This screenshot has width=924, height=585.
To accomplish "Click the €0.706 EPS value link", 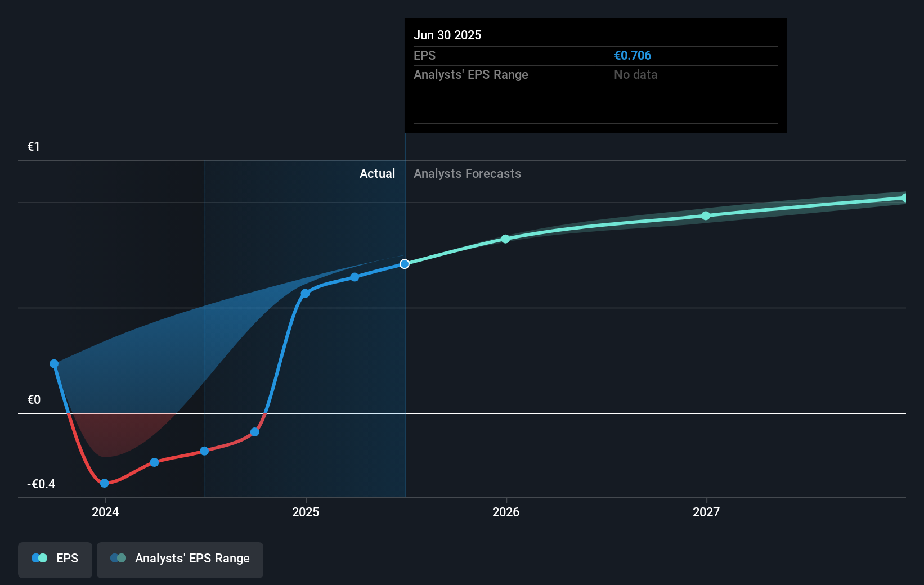I will point(633,55).
